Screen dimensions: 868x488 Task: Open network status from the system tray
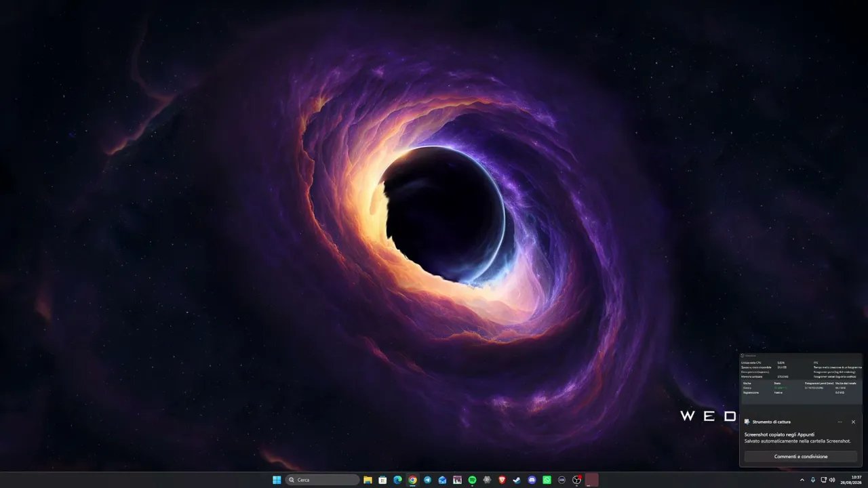point(824,480)
